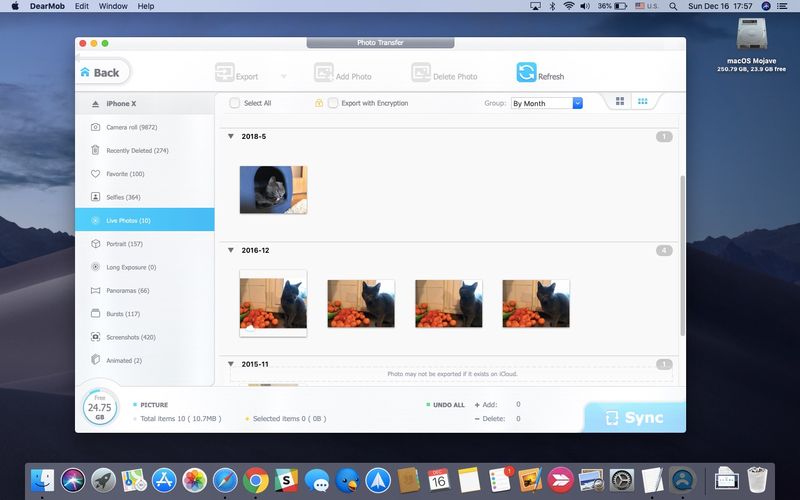Select the third 2016-12 cat photo
Image resolution: width=800 pixels, height=500 pixels.
(448, 303)
